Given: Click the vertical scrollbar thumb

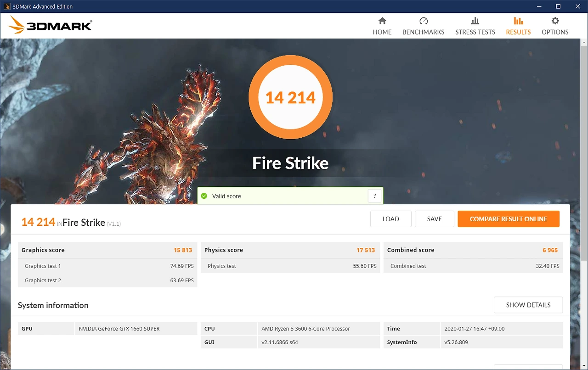Looking at the screenshot, I should [584, 154].
